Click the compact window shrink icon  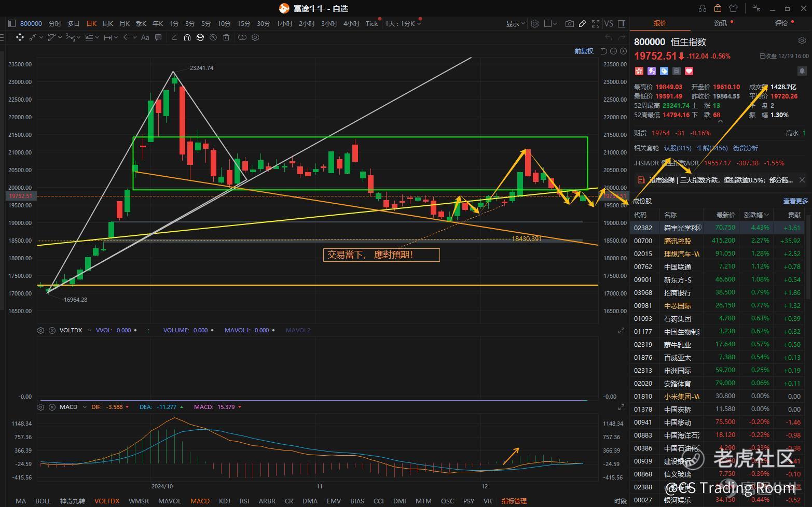[x=757, y=8]
